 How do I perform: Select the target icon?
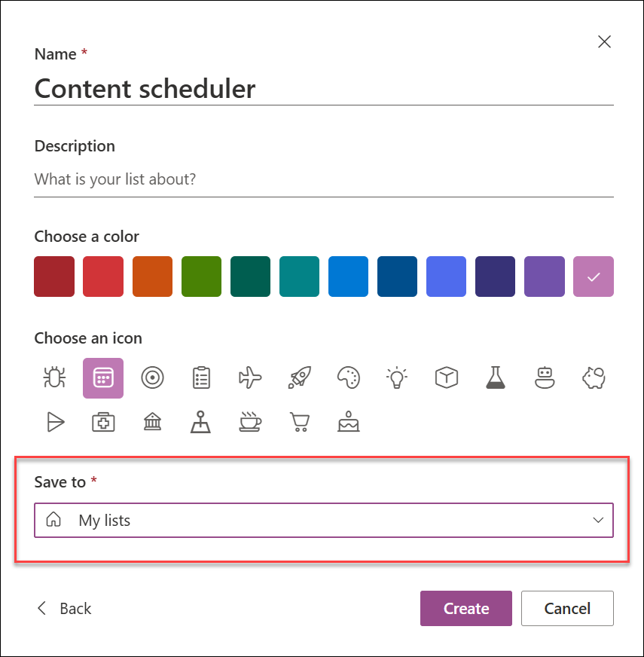point(152,378)
